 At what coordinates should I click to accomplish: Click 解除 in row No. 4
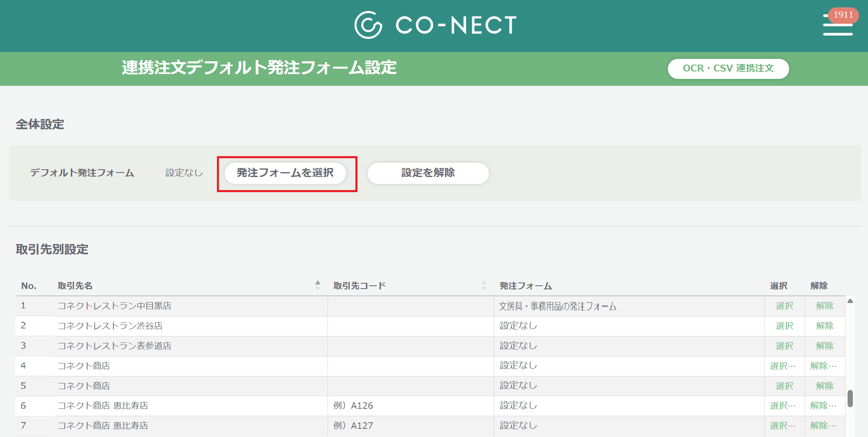pyautogui.click(x=823, y=366)
